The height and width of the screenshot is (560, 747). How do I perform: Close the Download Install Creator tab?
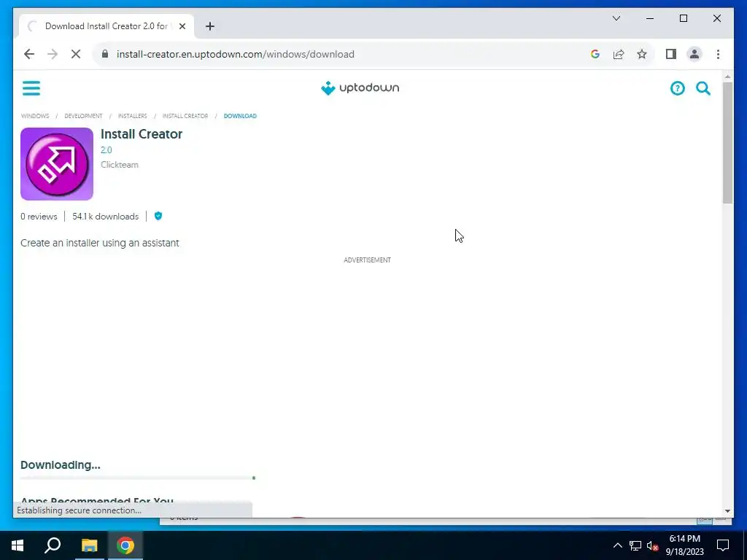pos(182,26)
